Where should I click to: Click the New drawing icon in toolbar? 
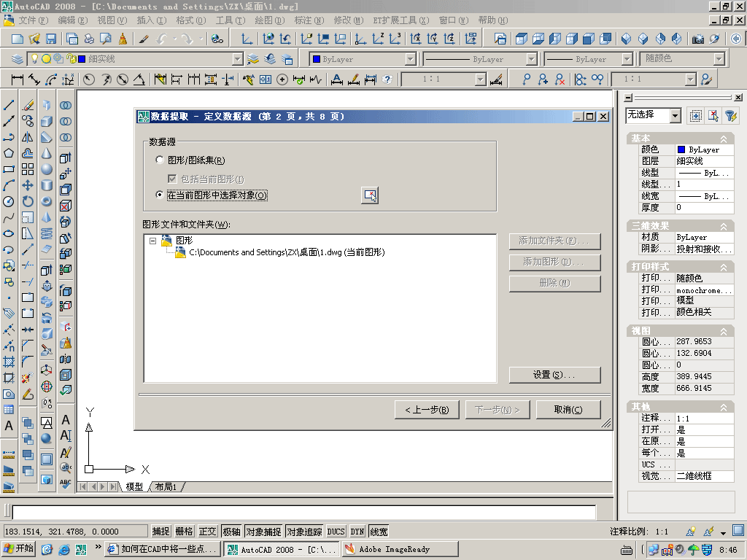pos(18,39)
